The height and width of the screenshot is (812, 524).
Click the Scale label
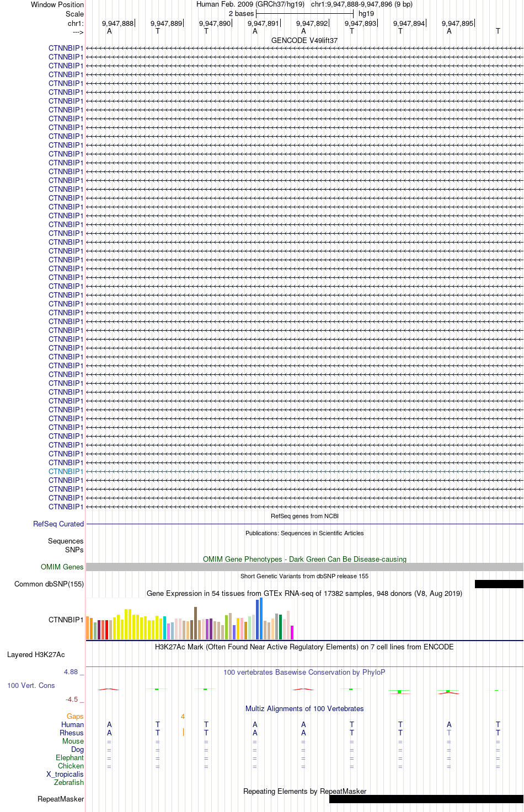(75, 14)
